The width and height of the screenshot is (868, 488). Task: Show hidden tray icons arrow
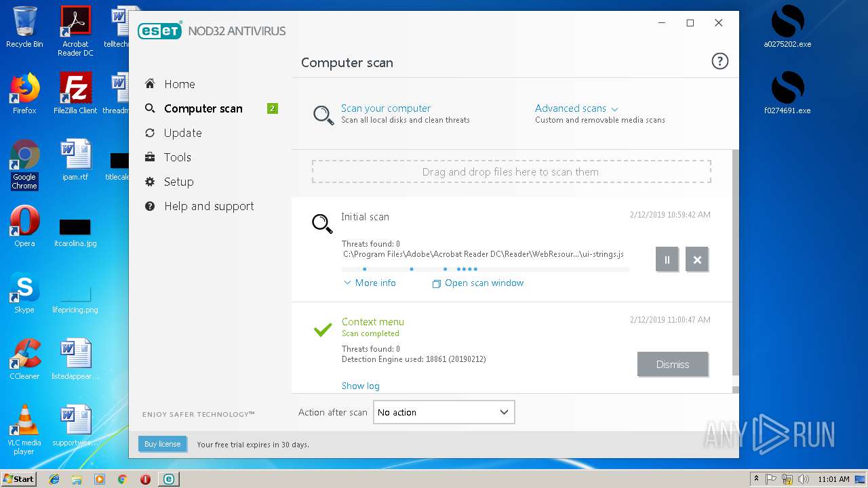coord(756,479)
